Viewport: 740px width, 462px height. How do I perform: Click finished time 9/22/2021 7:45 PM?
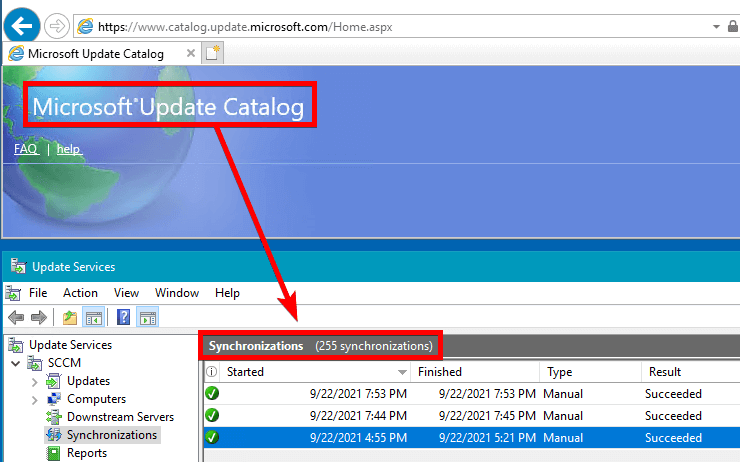coord(487,416)
